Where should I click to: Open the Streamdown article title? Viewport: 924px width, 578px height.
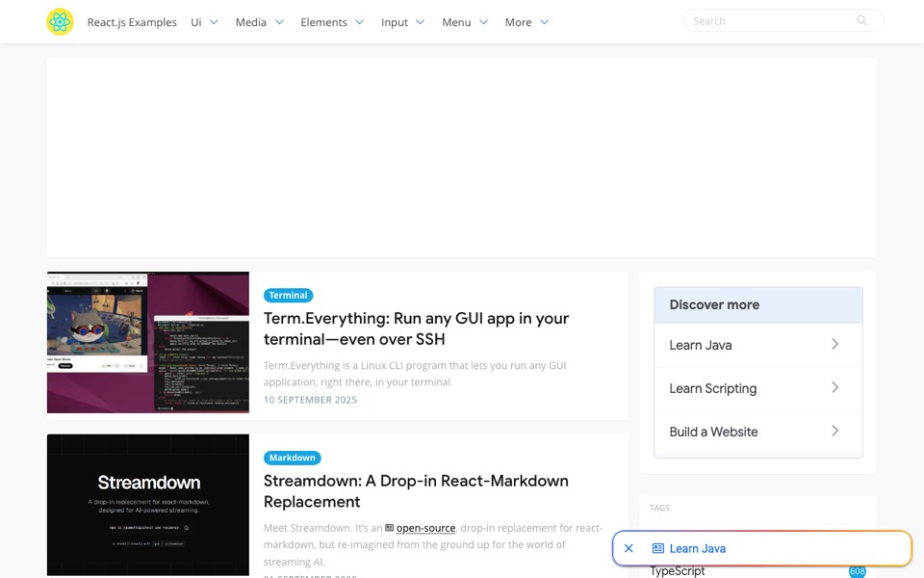(x=416, y=491)
